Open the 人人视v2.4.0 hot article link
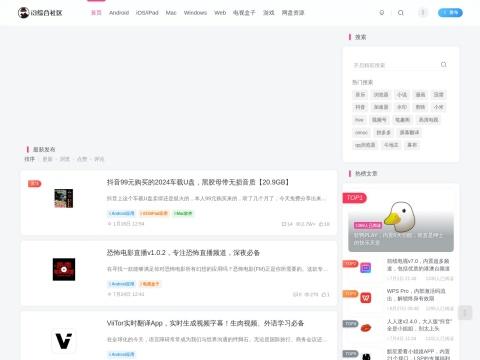 coord(419,325)
